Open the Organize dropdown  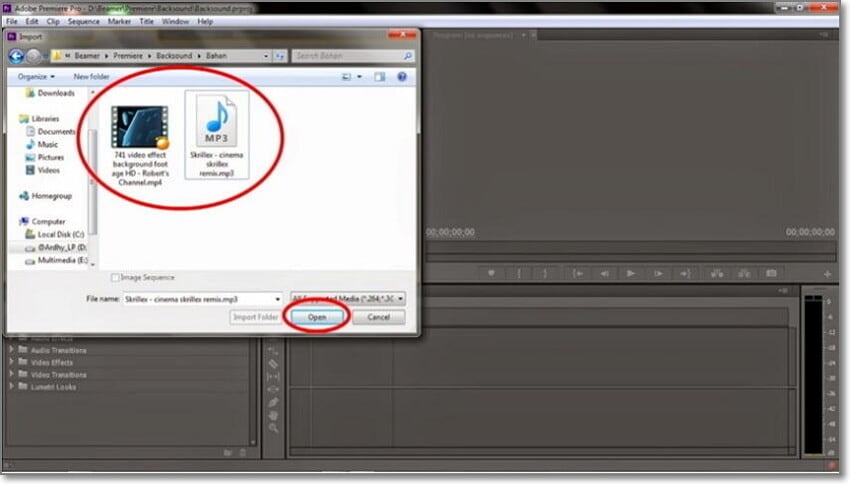point(36,76)
